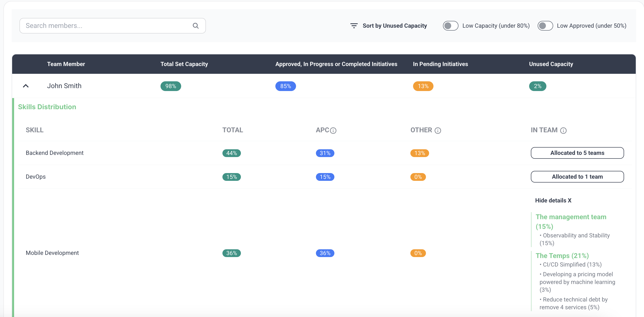Click Sort by Unused Capacity
Image resolution: width=644 pixels, height=317 pixels.
(x=395, y=26)
